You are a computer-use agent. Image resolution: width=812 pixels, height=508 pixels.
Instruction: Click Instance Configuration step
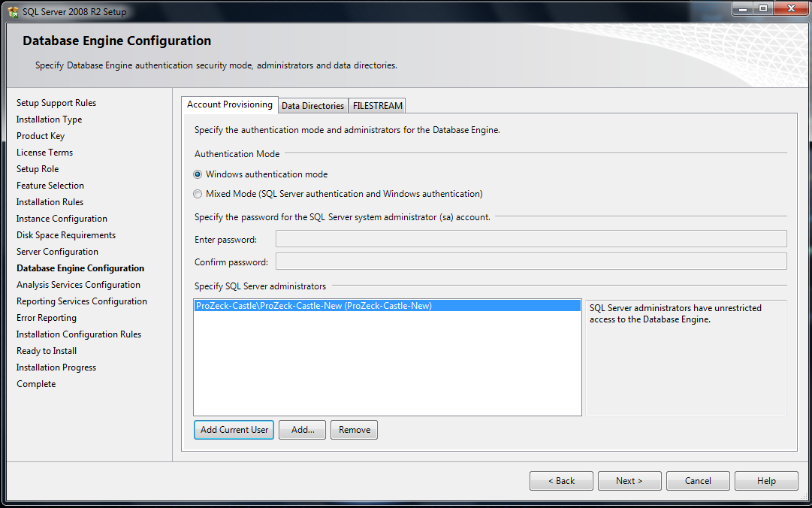[x=62, y=219]
